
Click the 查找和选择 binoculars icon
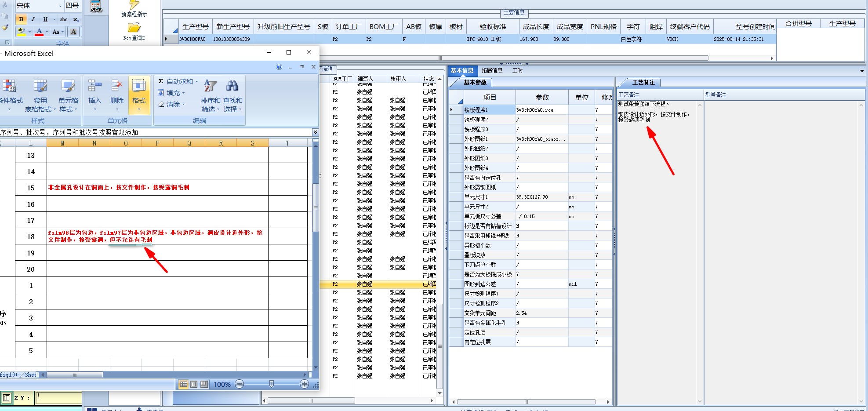tap(232, 86)
